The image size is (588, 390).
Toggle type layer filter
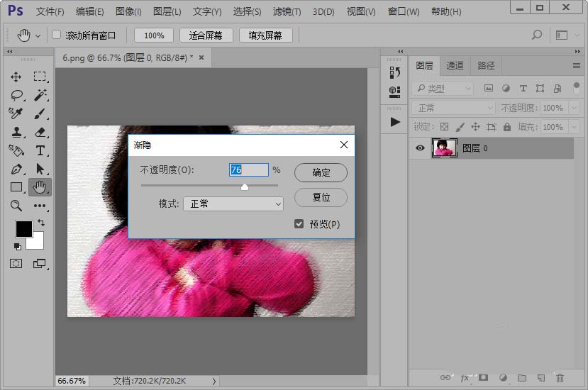(x=523, y=88)
